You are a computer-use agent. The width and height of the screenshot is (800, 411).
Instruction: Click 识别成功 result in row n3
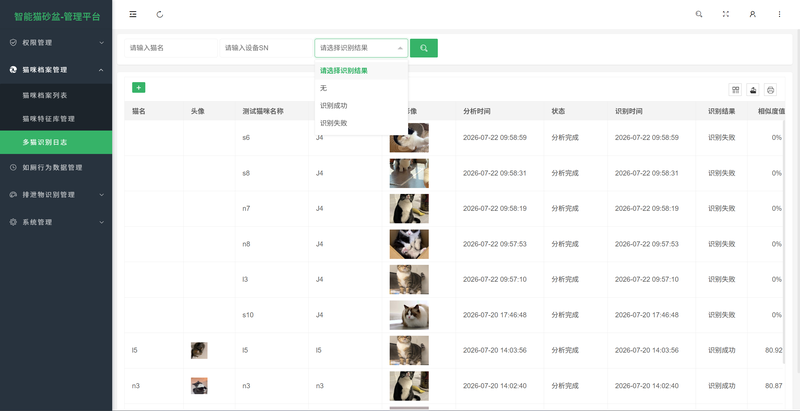point(721,386)
